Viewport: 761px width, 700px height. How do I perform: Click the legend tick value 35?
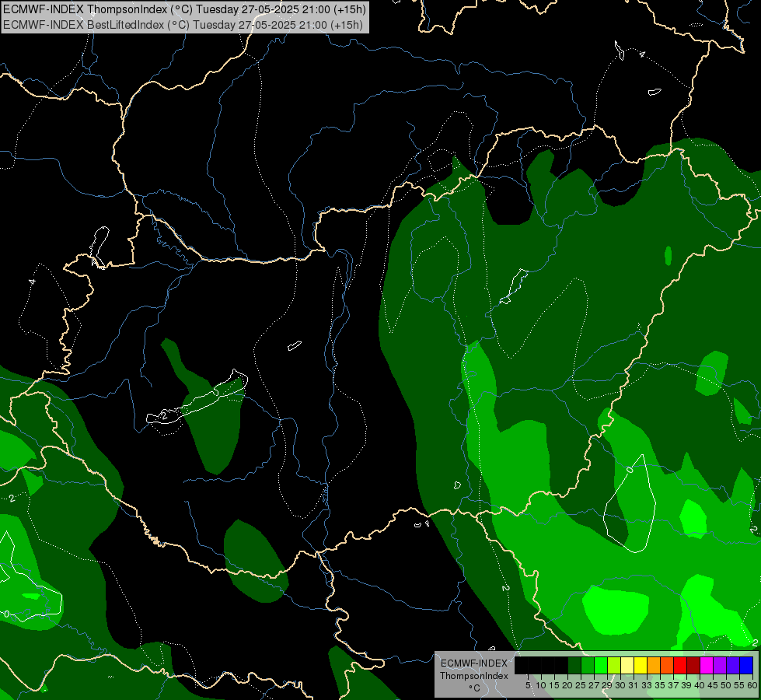click(660, 685)
